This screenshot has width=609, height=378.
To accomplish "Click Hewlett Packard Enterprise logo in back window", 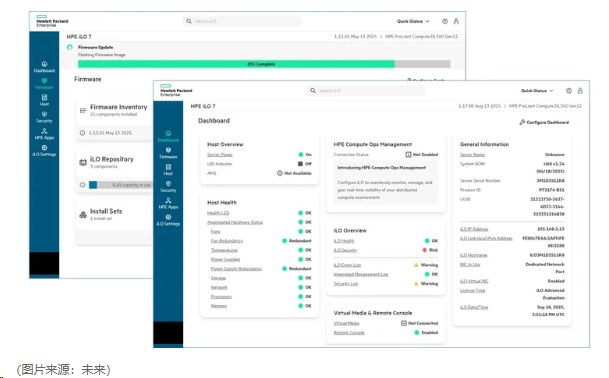I will click(x=52, y=21).
